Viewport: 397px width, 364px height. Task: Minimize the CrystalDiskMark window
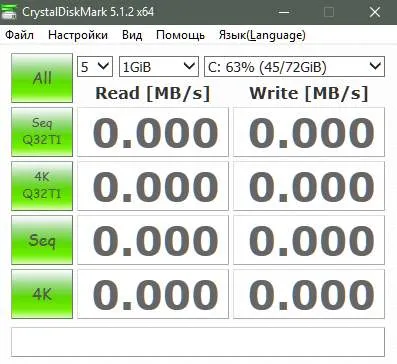point(284,12)
